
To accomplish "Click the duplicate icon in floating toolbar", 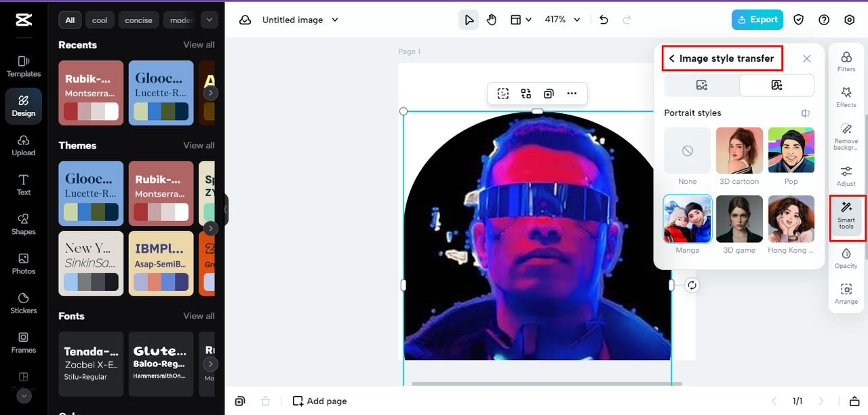I will [549, 94].
